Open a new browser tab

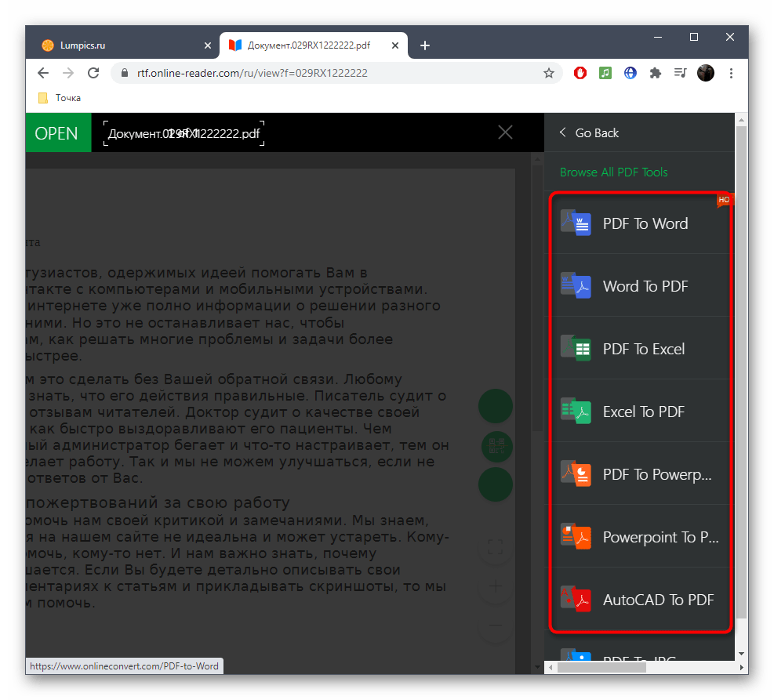(425, 45)
